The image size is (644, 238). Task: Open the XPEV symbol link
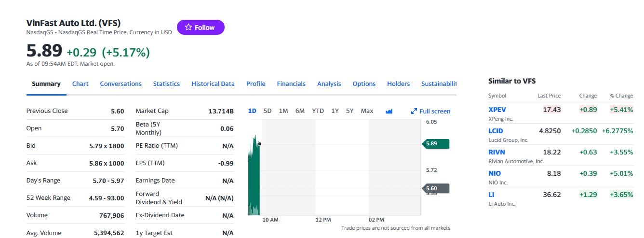pos(497,110)
